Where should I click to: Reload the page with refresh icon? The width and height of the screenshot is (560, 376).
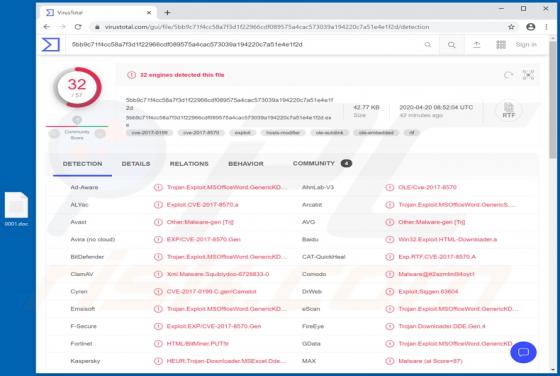coord(78,27)
